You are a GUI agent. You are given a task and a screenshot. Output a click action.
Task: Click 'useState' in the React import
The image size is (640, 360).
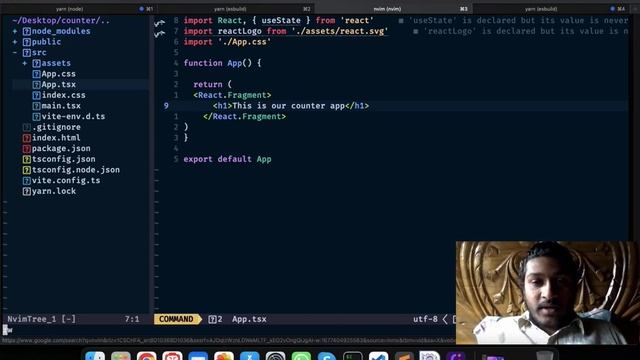tap(281, 20)
